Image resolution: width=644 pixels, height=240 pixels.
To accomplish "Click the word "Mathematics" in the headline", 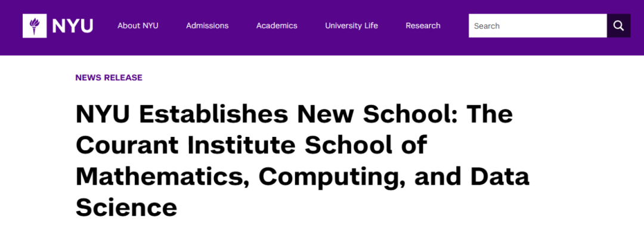I will tap(162, 177).
